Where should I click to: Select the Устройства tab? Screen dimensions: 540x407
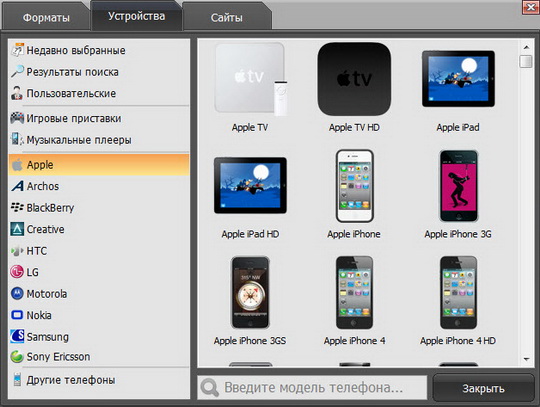point(136,16)
